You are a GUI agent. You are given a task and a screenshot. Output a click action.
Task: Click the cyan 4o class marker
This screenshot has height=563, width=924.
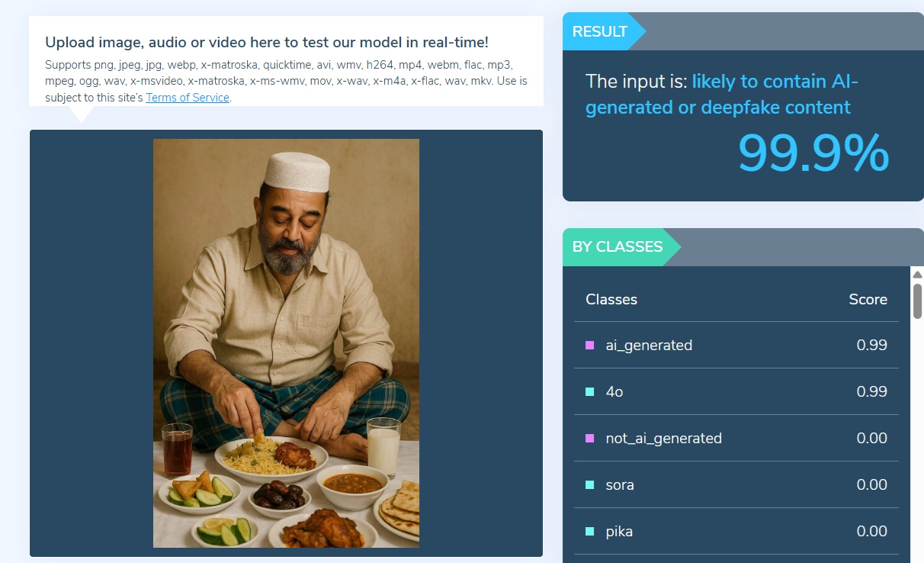click(589, 392)
